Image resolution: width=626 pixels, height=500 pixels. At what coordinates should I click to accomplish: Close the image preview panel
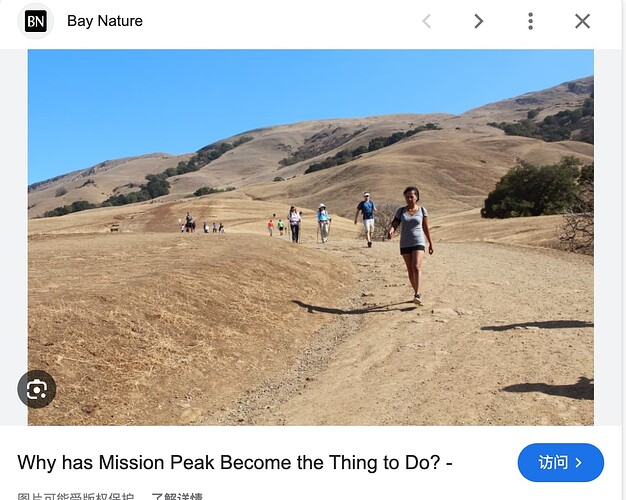coord(582,21)
